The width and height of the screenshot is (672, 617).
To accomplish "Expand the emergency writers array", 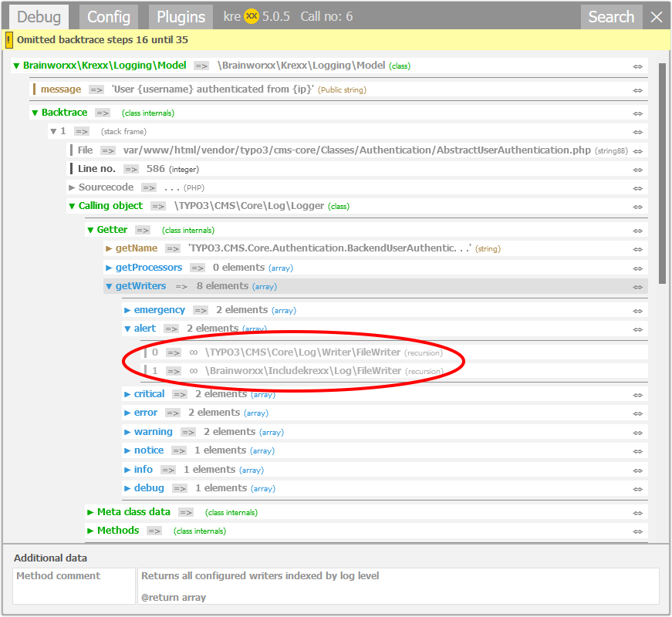I will [x=128, y=310].
